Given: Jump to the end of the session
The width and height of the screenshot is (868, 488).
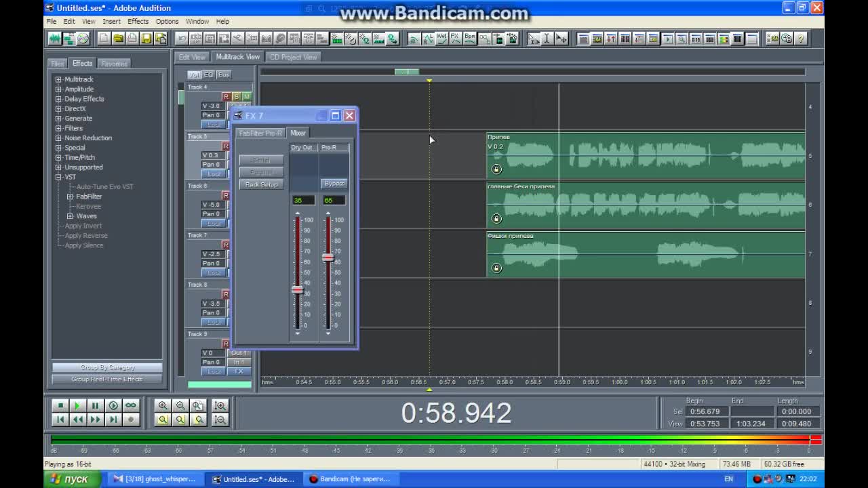Looking at the screenshot, I should pos(113,420).
